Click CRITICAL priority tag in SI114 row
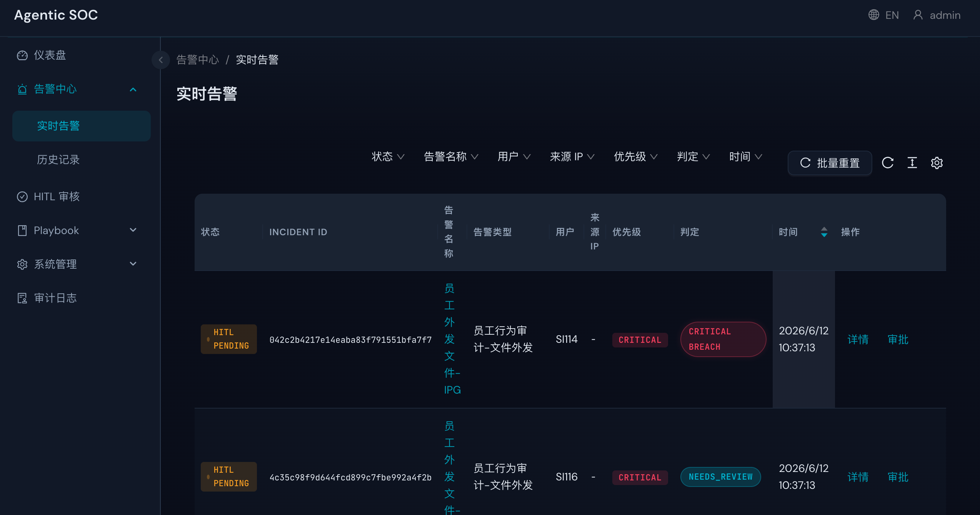The width and height of the screenshot is (980, 515). tap(640, 340)
